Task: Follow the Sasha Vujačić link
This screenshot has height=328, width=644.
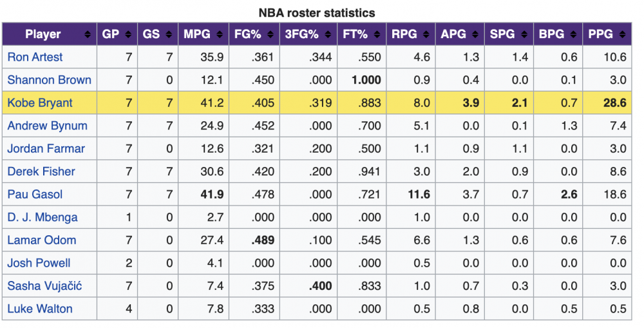Action: pos(44,286)
